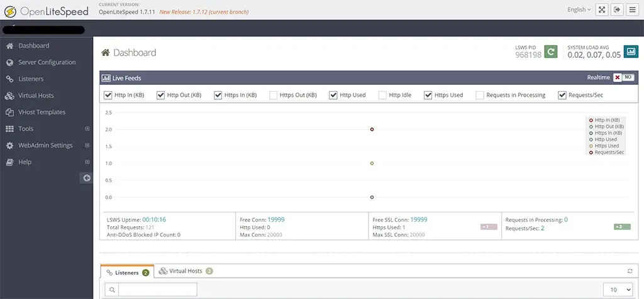Click the refresh icon beside the tabs
This screenshot has width=644, height=299.
[630, 271]
